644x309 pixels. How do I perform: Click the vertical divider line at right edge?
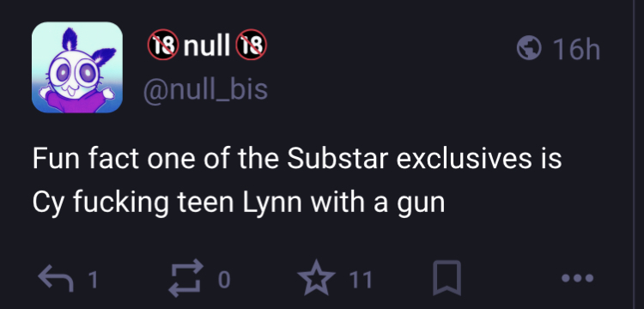[x=633, y=154]
